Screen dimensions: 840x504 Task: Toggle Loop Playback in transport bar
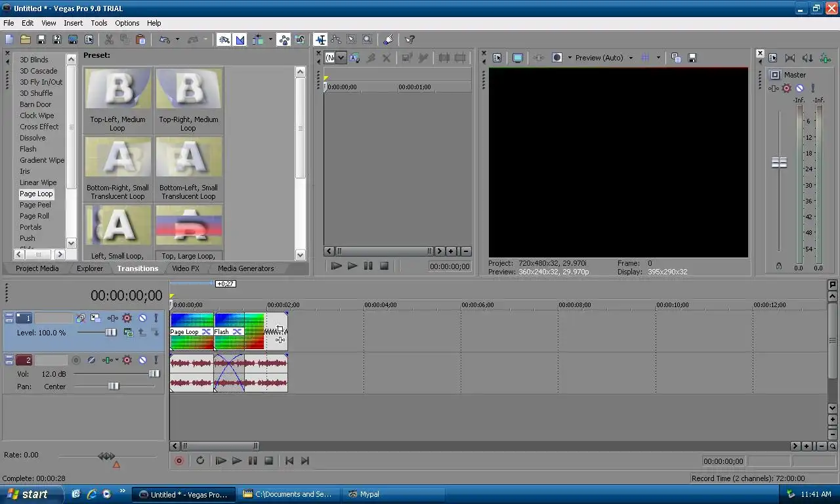[x=200, y=461]
